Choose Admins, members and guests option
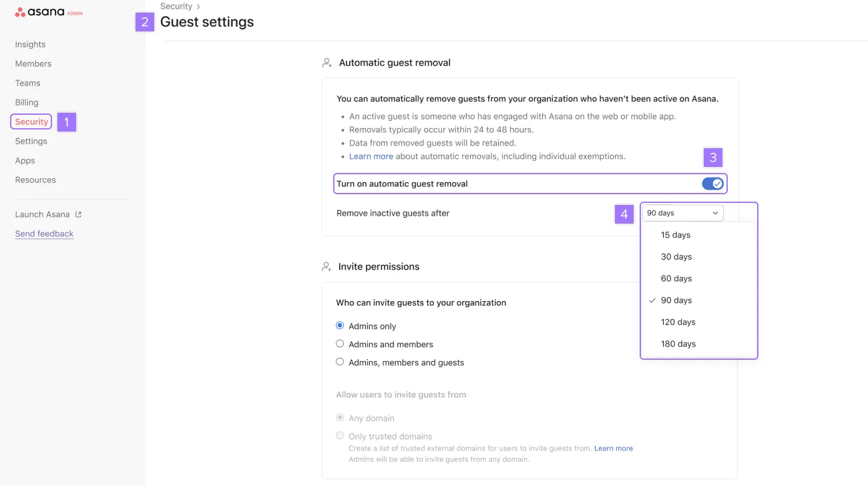This screenshot has height=486, width=868. click(340, 361)
